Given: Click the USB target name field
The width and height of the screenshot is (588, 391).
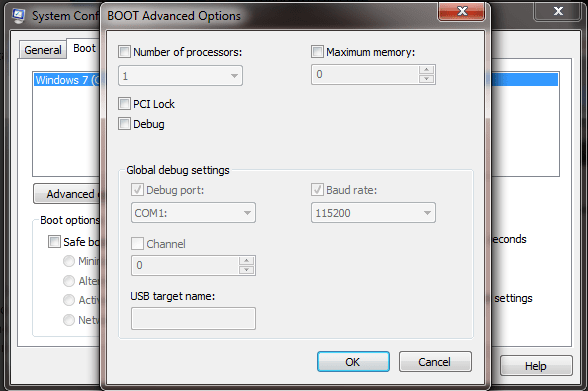Looking at the screenshot, I should (x=194, y=319).
